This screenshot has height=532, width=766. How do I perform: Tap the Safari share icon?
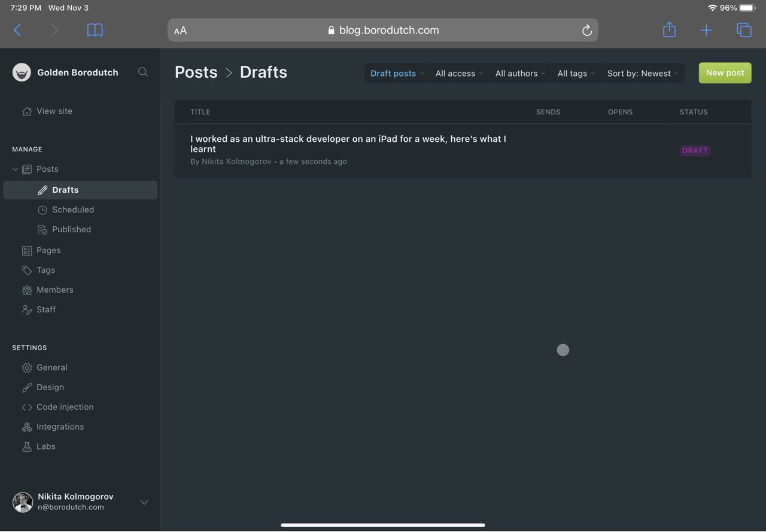pyautogui.click(x=669, y=29)
